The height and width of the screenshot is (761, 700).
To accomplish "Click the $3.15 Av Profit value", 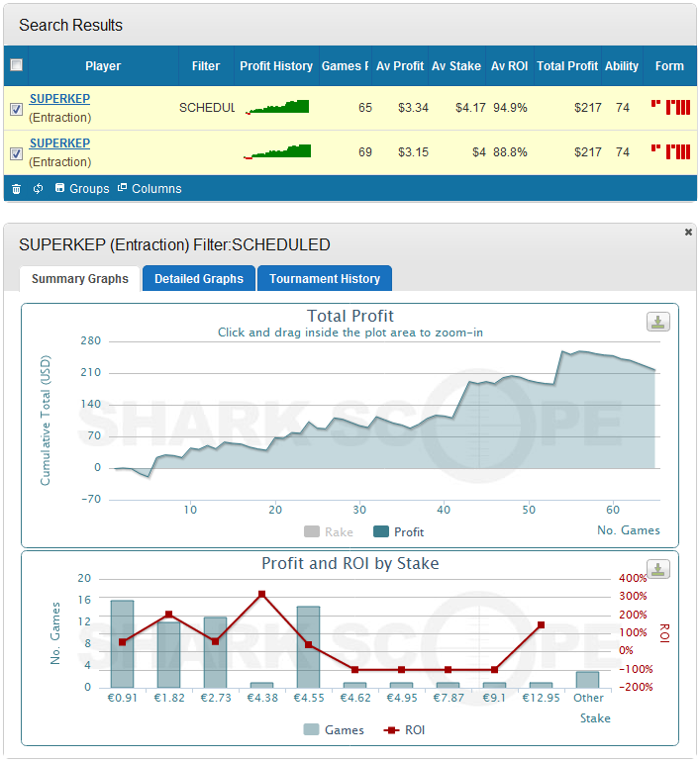I will [x=413, y=152].
